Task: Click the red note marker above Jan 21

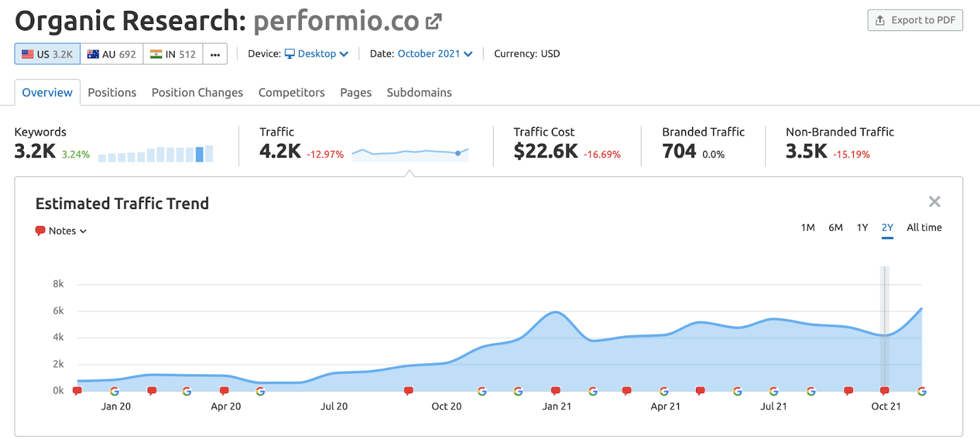Action: pyautogui.click(x=556, y=391)
